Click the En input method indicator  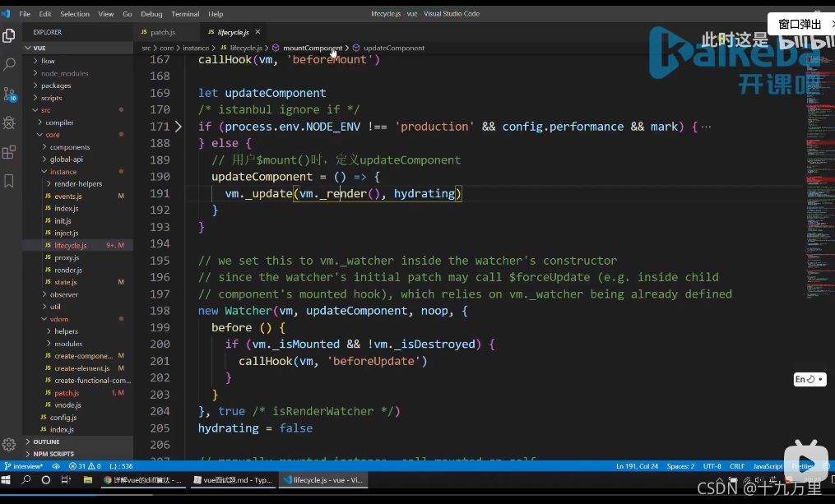point(809,379)
